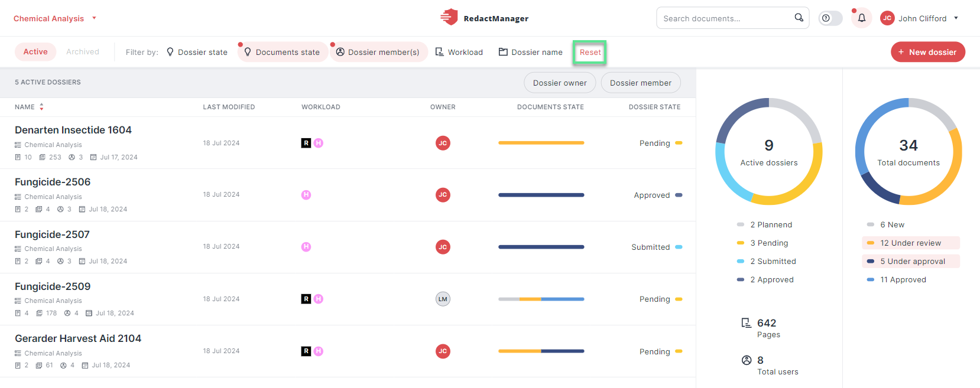
Task: Disable the 12 Under review filter
Action: click(911, 243)
